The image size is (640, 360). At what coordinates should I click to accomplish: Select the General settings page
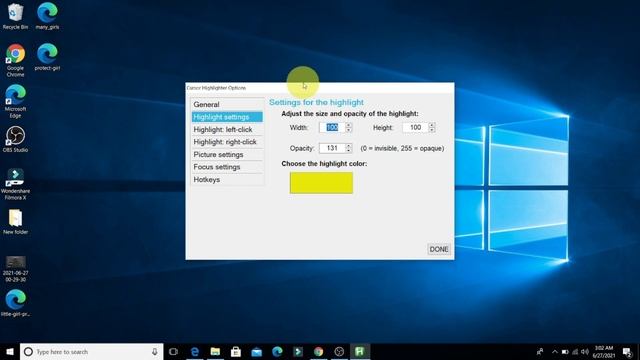tap(227, 104)
